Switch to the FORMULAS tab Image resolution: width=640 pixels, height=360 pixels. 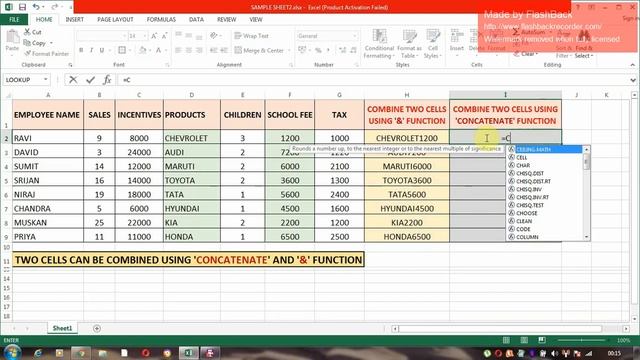(161, 20)
